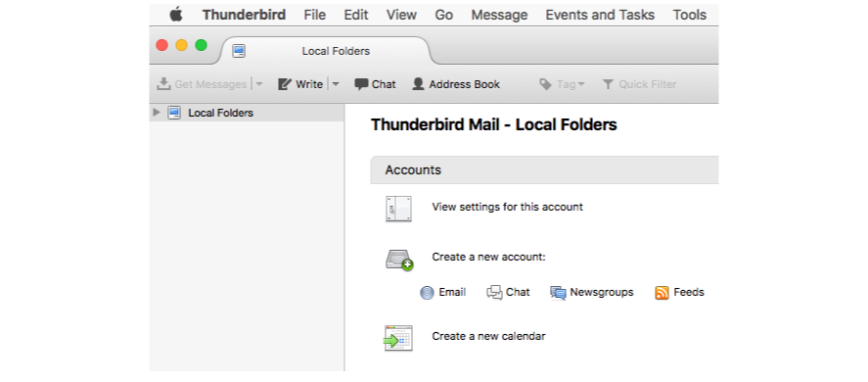Open the Apple menu
Image resolution: width=868 pixels, height=382 pixels.
(176, 15)
